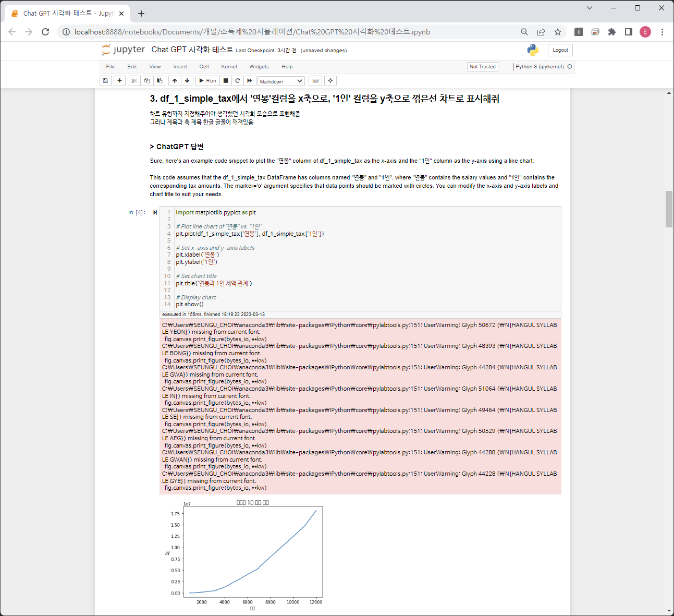Open the cell type Markdown dropdown

pos(281,81)
